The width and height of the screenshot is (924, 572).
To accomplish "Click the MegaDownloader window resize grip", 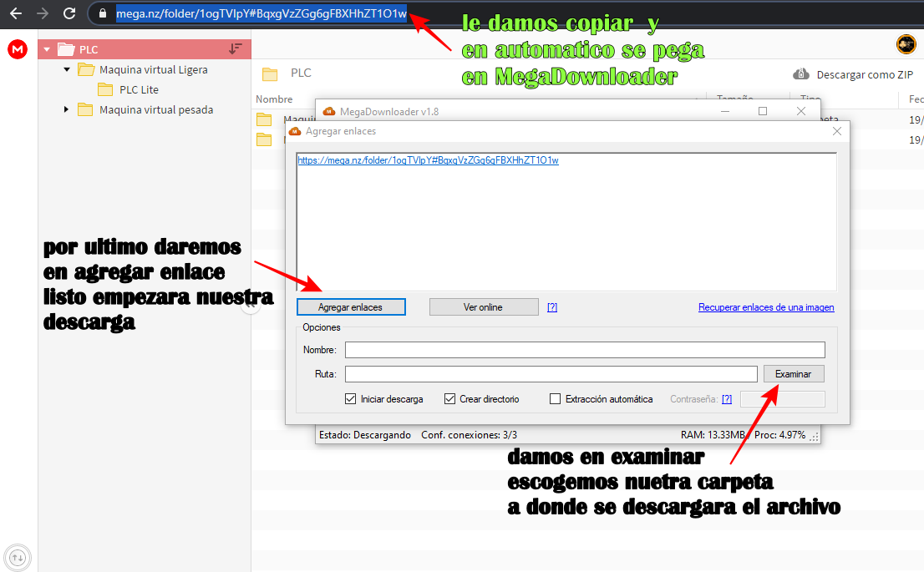I will pyautogui.click(x=815, y=437).
